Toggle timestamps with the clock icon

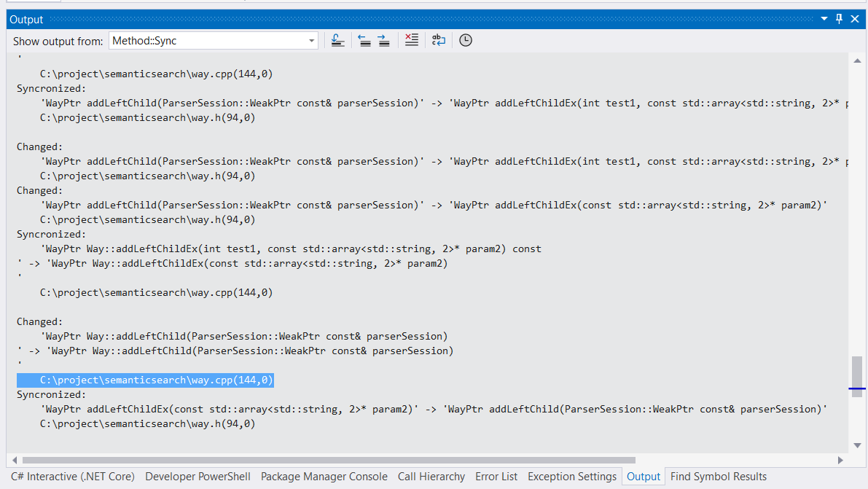pyautogui.click(x=466, y=41)
